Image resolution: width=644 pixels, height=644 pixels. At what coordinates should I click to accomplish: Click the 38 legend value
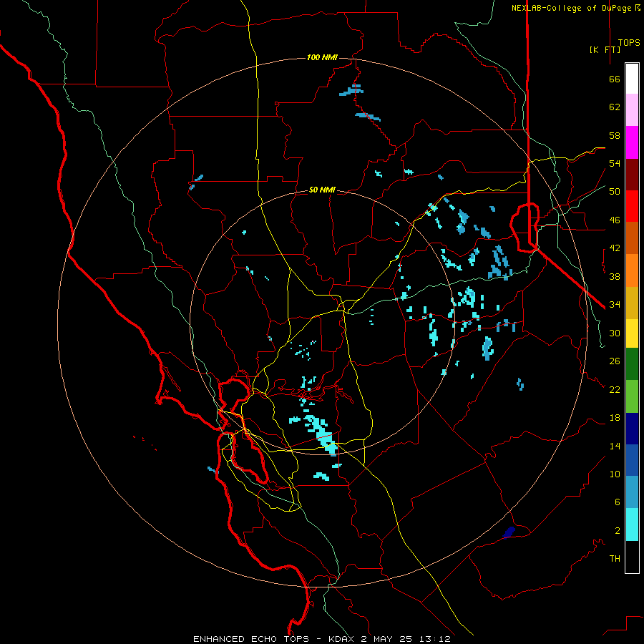[x=615, y=276]
